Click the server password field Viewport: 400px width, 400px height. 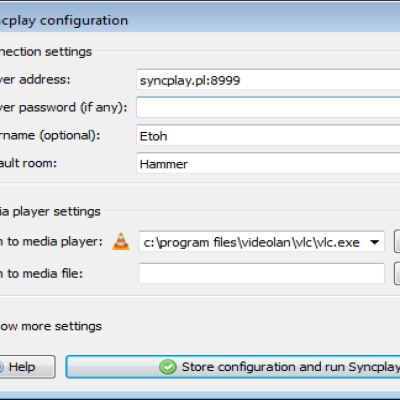268,107
